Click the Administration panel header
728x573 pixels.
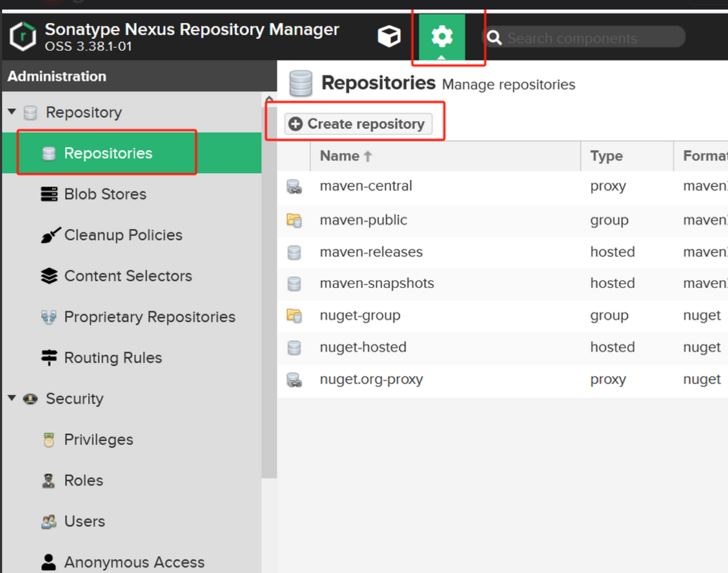click(139, 76)
